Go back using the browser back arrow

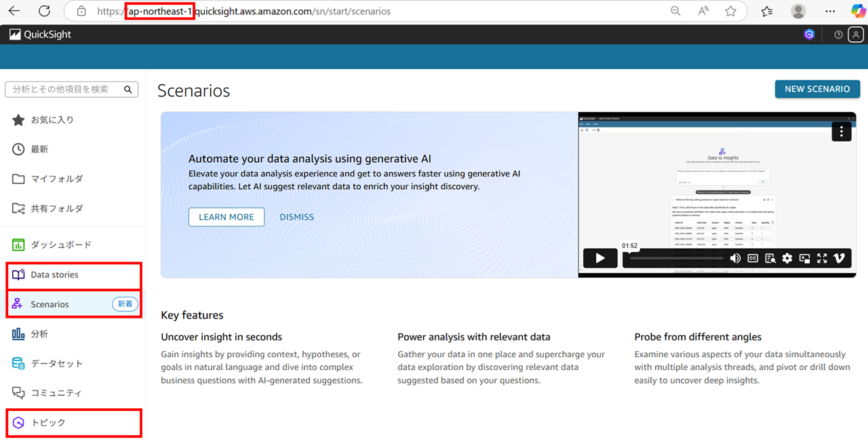pos(14,11)
